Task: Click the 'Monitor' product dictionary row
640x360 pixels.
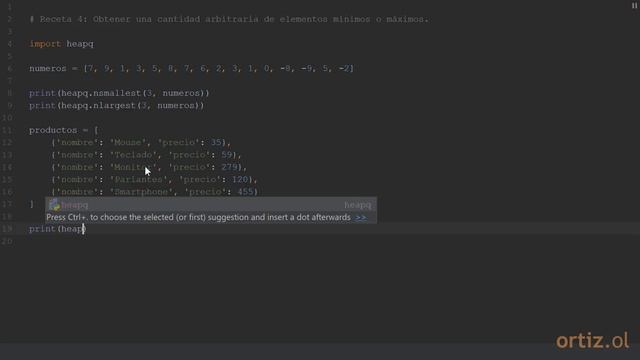Action: pyautogui.click(x=149, y=167)
